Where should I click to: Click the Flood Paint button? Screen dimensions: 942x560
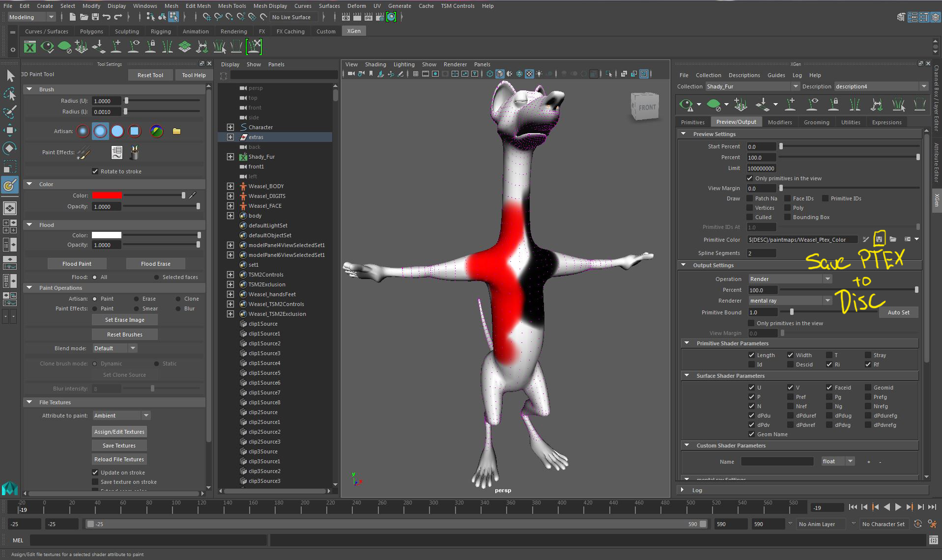click(x=77, y=263)
